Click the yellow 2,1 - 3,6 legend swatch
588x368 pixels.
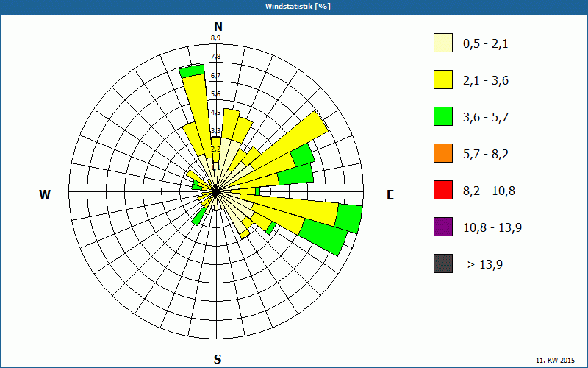click(x=443, y=79)
